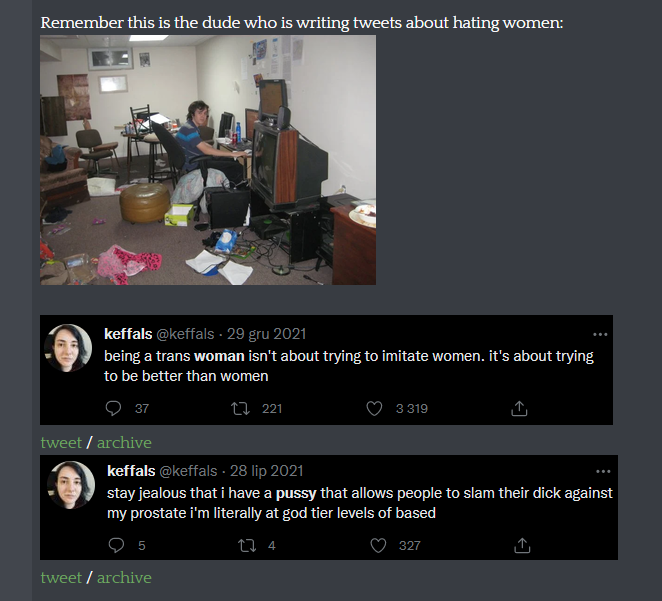Image resolution: width=662 pixels, height=601 pixels.
Task: Open the second green 'tweet' link
Action: (x=61, y=577)
